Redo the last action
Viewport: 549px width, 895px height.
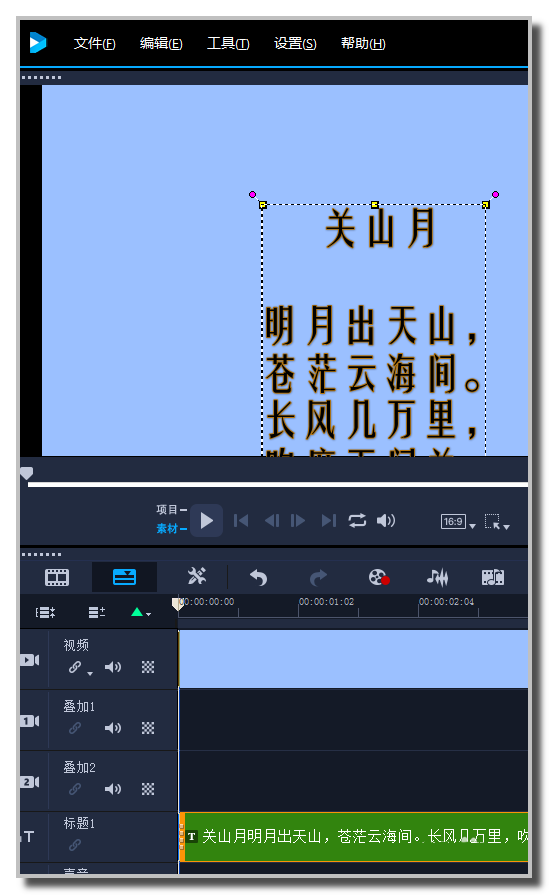[x=318, y=578]
